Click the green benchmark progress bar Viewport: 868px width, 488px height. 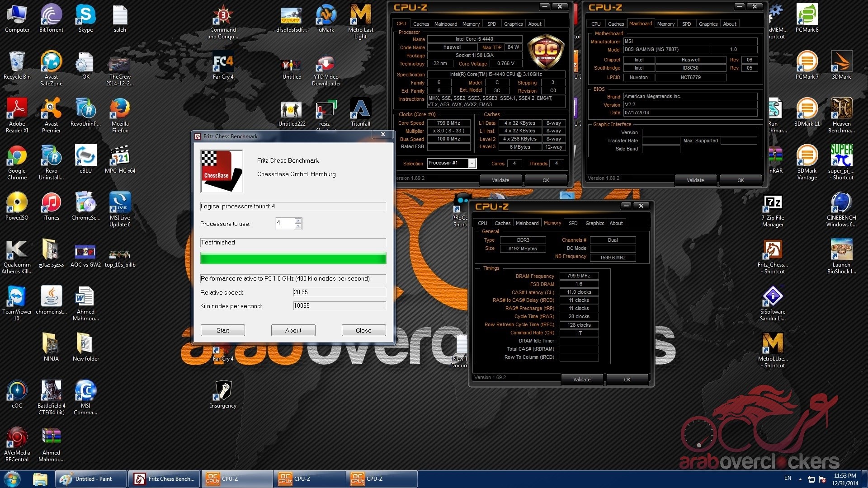pos(293,258)
